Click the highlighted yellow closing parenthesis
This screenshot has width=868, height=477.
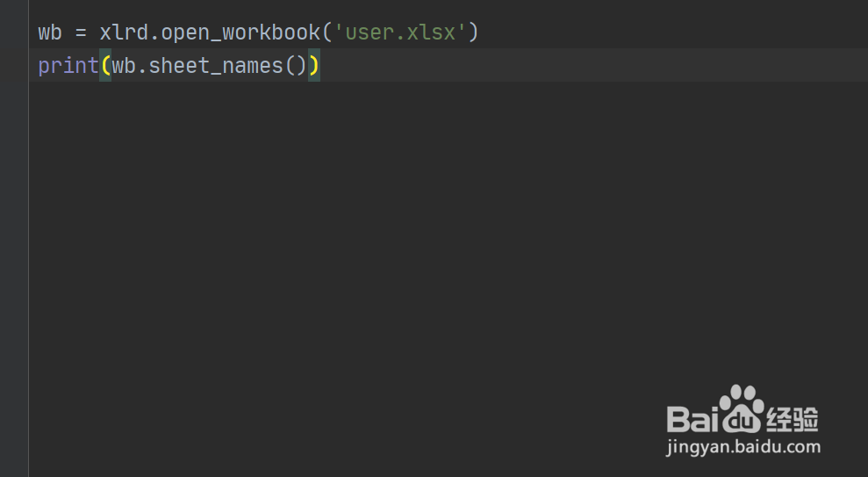314,65
